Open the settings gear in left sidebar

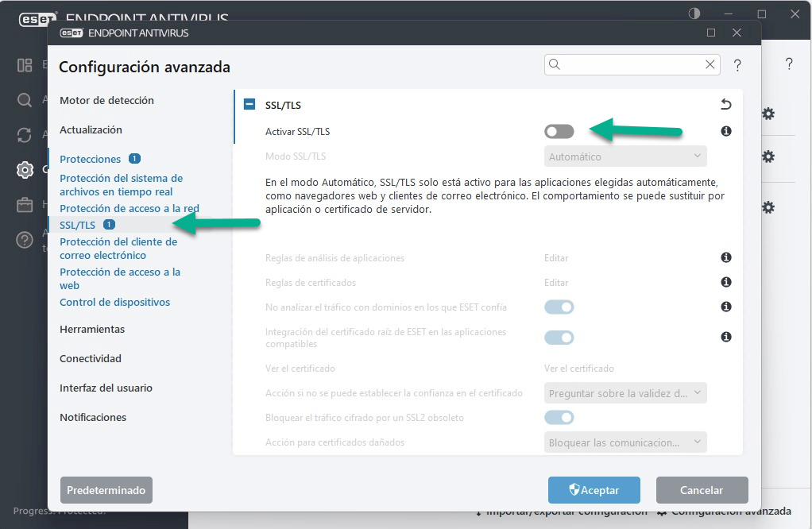click(25, 170)
